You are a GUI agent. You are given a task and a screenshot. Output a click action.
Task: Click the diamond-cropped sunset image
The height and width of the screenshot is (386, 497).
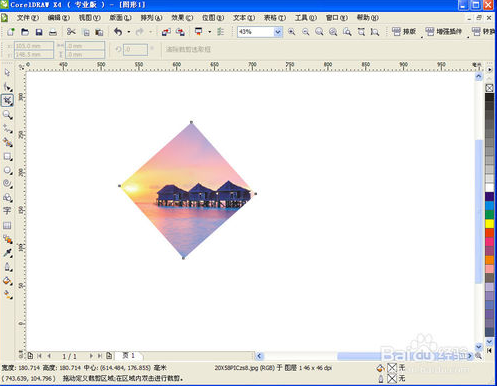point(187,190)
